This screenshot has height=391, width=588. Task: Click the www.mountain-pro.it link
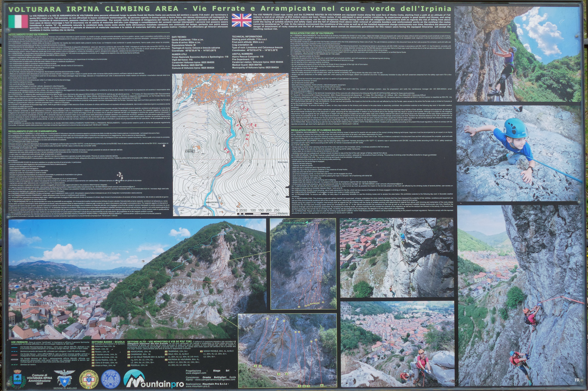(198, 386)
